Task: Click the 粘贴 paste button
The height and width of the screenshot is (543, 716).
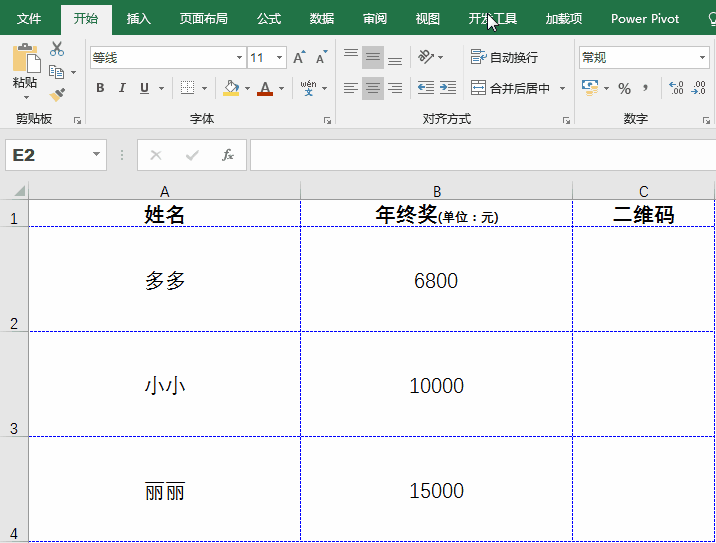Action: 25,70
